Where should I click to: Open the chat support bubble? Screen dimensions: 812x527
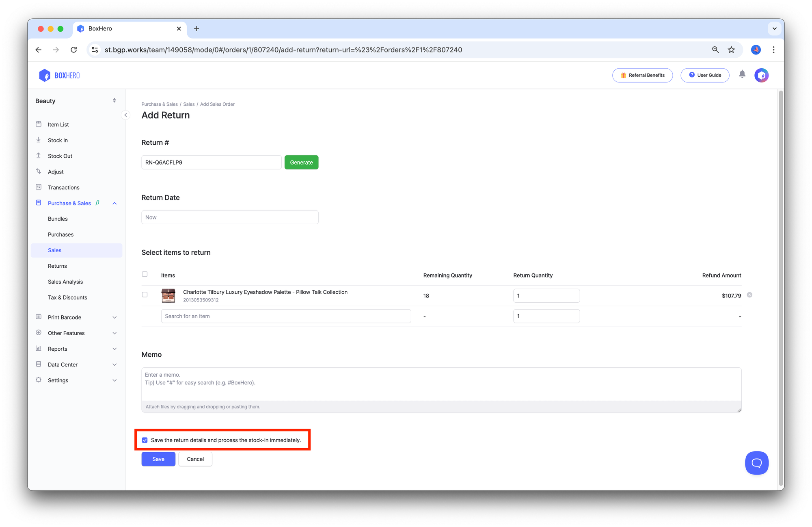pyautogui.click(x=756, y=463)
